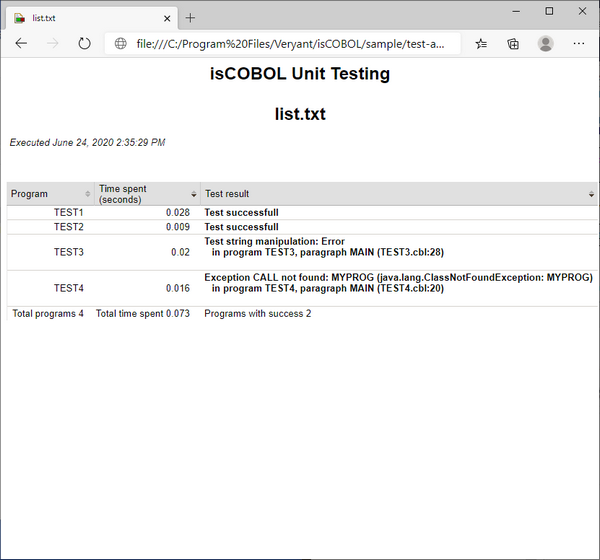Sort by Test result column arrow
The width and height of the screenshot is (600, 560).
(591, 194)
